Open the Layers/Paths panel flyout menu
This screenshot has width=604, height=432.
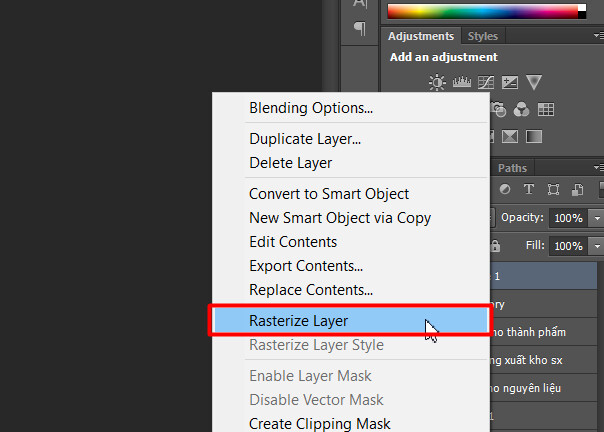tap(598, 167)
